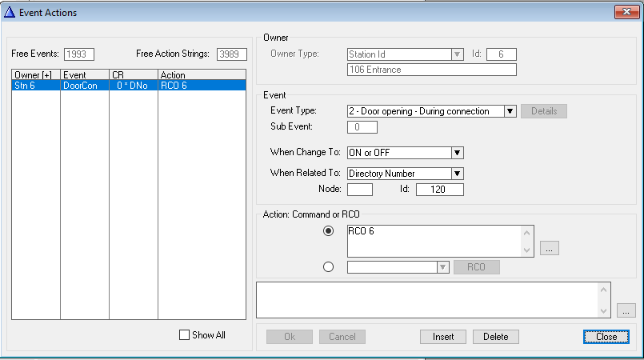Click the Free Action Strings field 3989
644x360 pixels.
[232, 54]
